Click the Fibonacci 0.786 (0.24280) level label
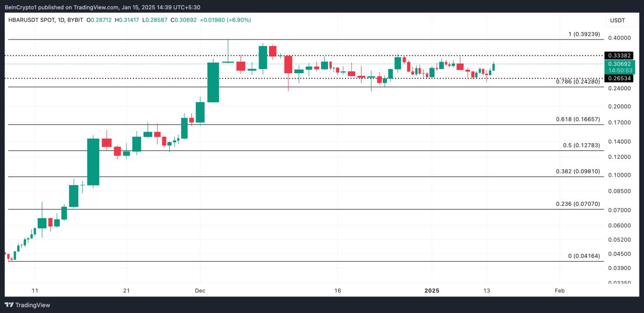The height and width of the screenshot is (313, 644). 578,82
